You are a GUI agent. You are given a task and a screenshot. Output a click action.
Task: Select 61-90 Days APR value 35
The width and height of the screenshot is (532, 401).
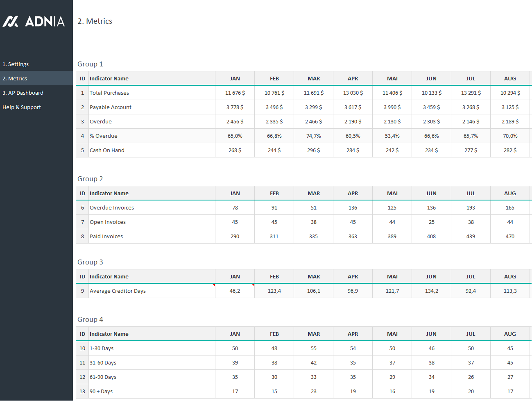click(353, 377)
